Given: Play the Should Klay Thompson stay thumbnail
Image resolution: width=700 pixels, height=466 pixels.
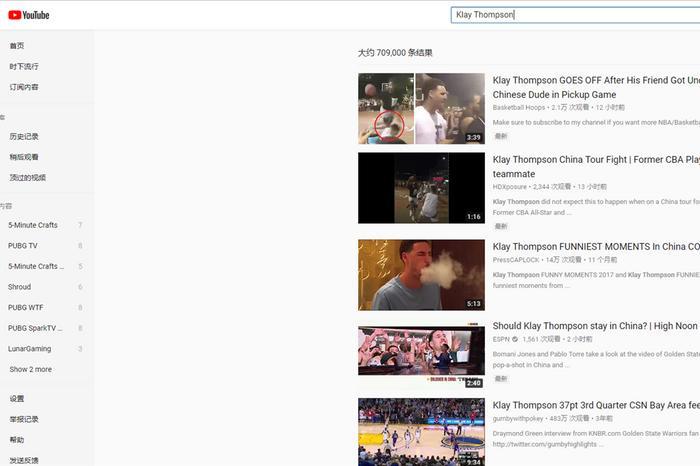Looking at the screenshot, I should (x=421, y=354).
